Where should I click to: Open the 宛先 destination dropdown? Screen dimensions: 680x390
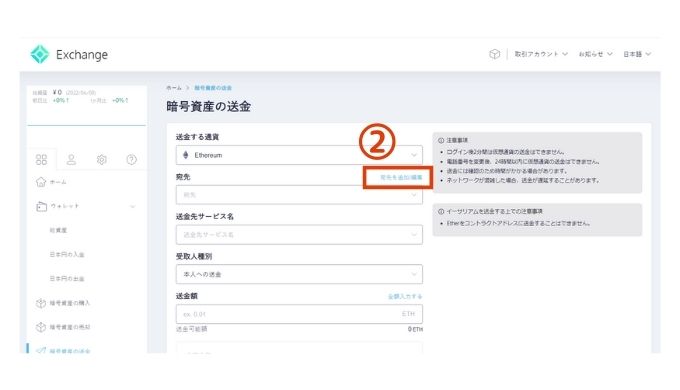[299, 195]
